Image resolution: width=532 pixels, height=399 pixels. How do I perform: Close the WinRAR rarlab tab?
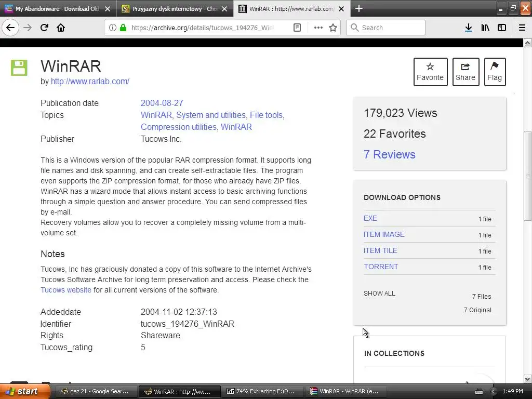click(342, 9)
